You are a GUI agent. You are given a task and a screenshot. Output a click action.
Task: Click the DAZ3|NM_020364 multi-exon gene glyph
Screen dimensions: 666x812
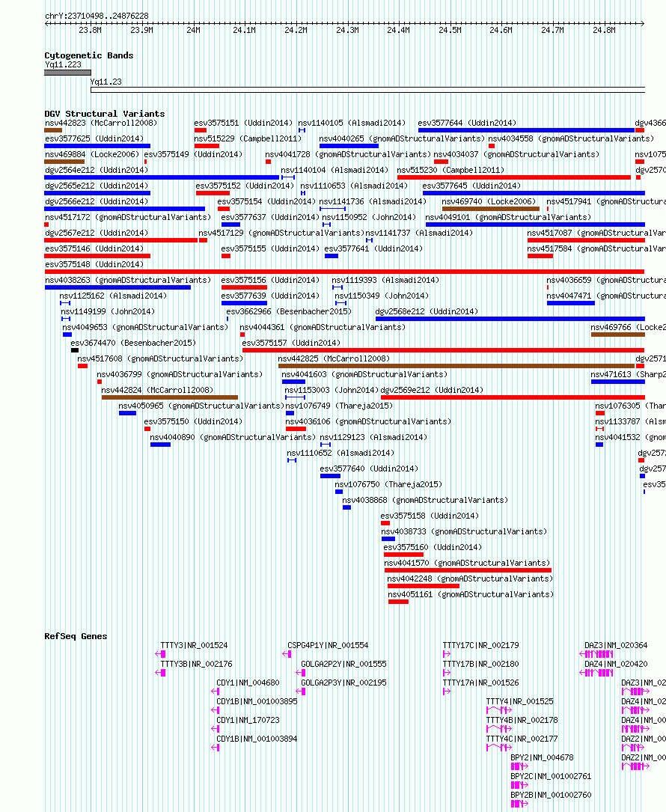[x=596, y=654]
